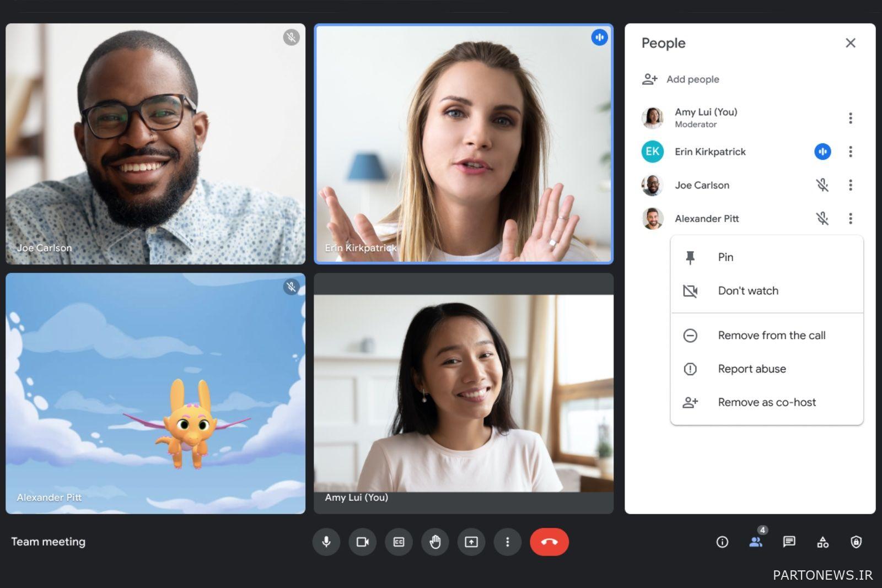Select Alexander Pitt's dragon avatar tile
Image resolution: width=882 pixels, height=588 pixels.
point(155,393)
